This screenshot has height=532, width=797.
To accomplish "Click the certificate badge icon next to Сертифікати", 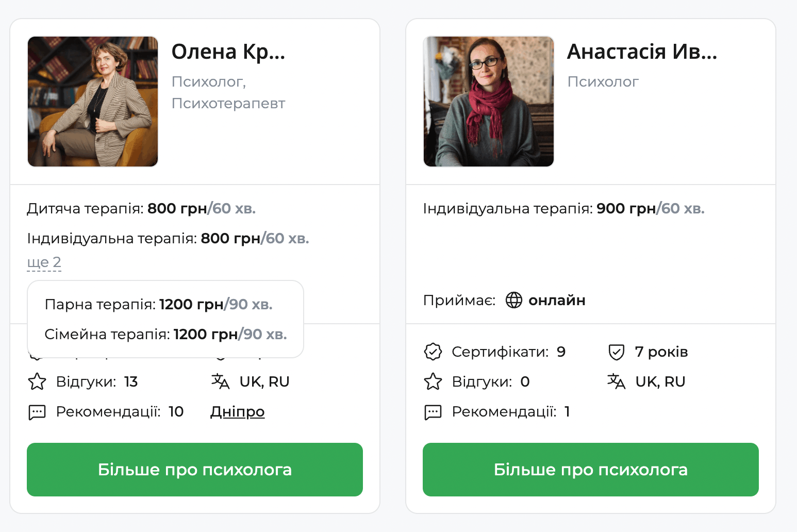I will tap(433, 352).
